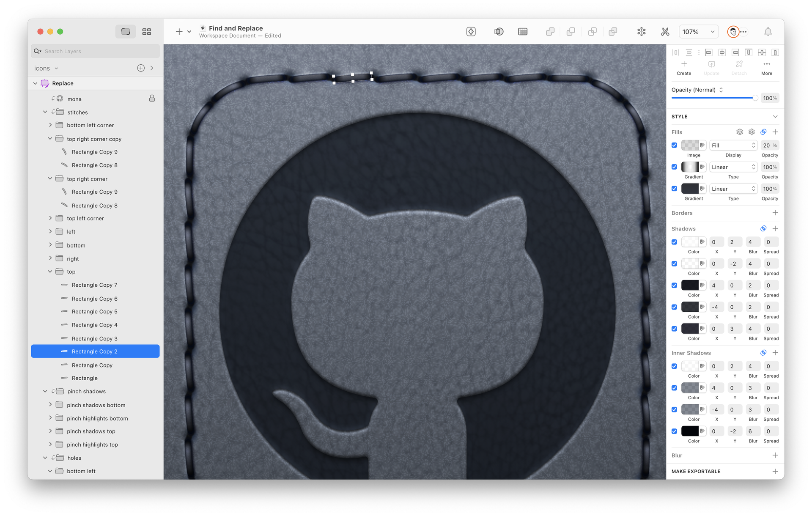Click the lock icon on mona layer
Image resolution: width=812 pixels, height=516 pixels.
[152, 99]
